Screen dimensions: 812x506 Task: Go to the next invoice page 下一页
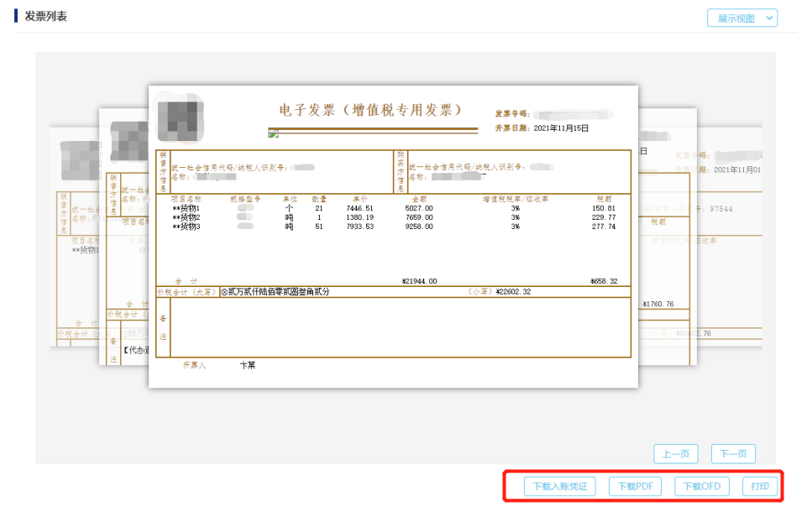coord(731,453)
